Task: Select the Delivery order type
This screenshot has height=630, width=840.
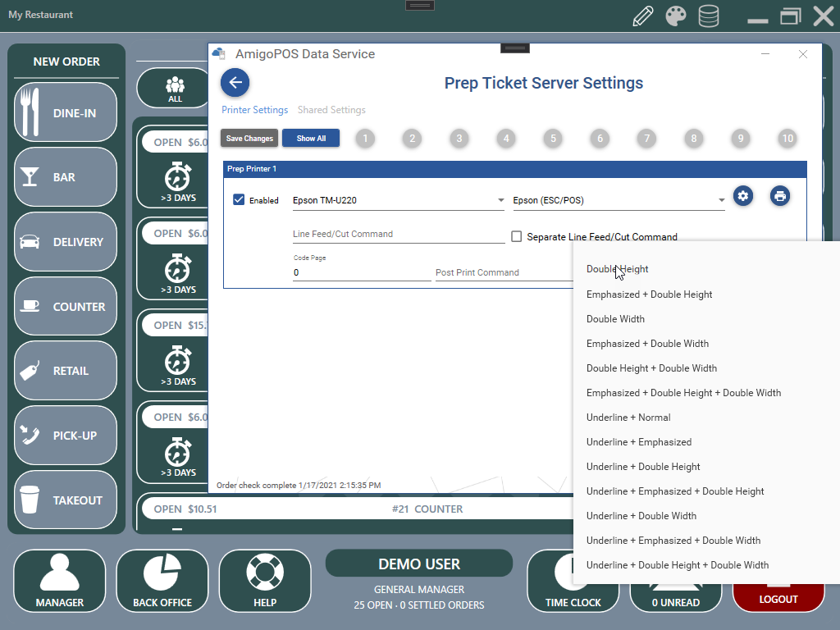Action: point(66,242)
